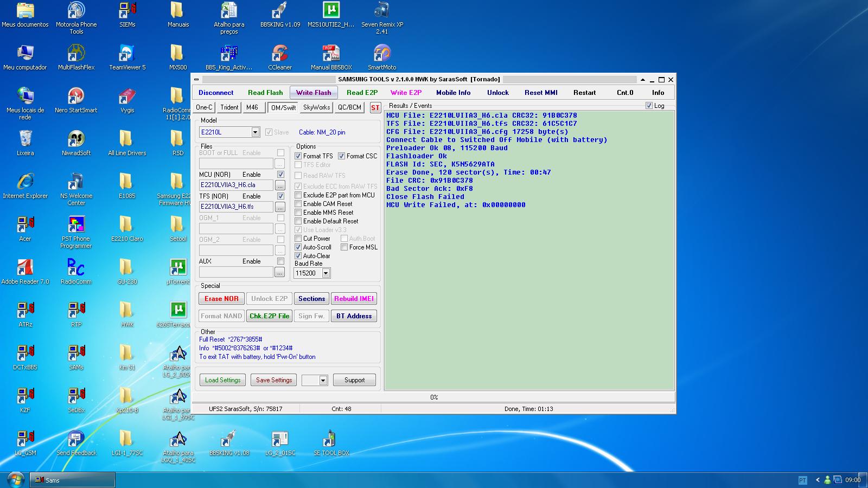
Task: Open the Windows Start orb
Action: [15, 480]
